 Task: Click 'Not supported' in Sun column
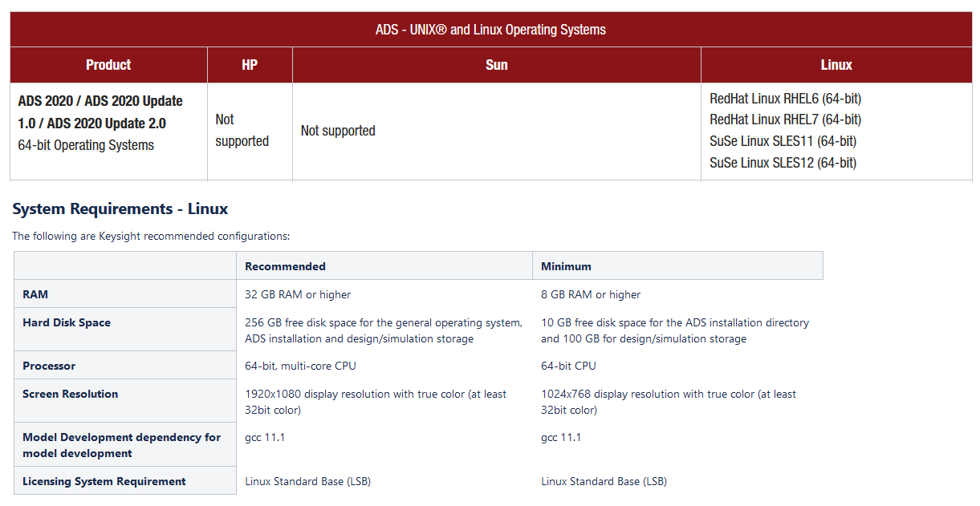point(338,131)
